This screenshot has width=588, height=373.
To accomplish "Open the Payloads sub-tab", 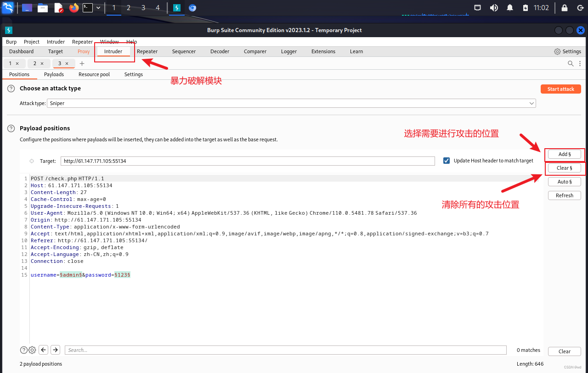I will 54,74.
